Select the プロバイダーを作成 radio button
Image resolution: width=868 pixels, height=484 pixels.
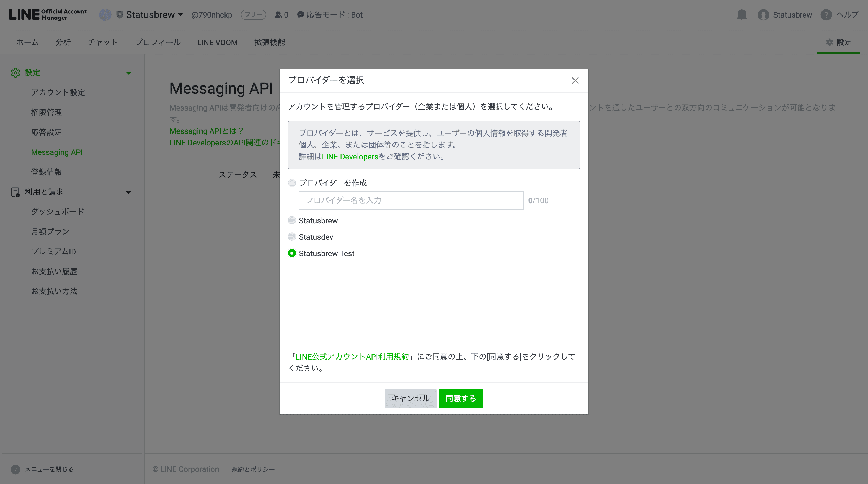292,183
